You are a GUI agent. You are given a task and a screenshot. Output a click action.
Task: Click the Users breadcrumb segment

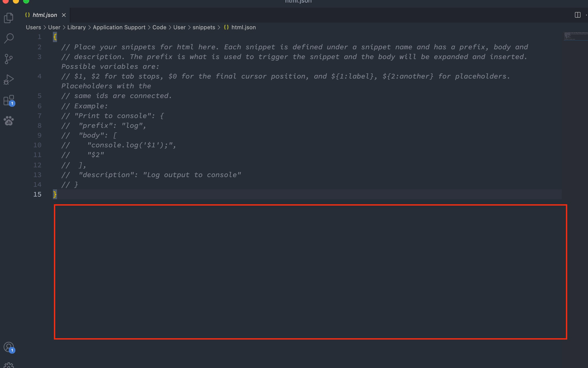coord(33,27)
